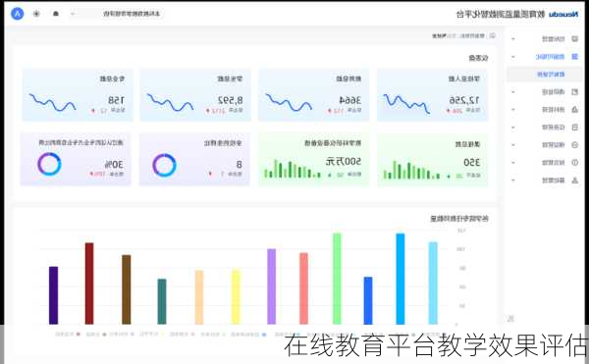The image size is (589, 364).
Task: Select the highlighted submenu item in sidebar
Action: pos(545,75)
